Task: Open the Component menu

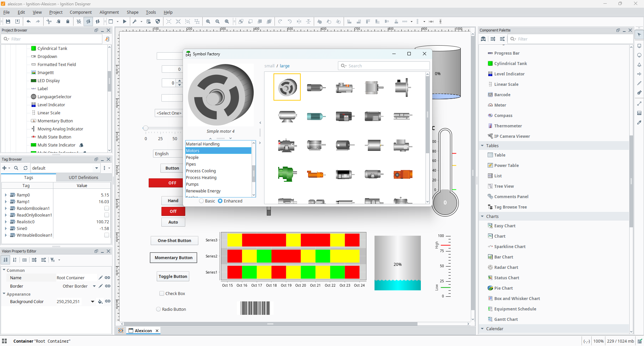Action: (x=81, y=12)
